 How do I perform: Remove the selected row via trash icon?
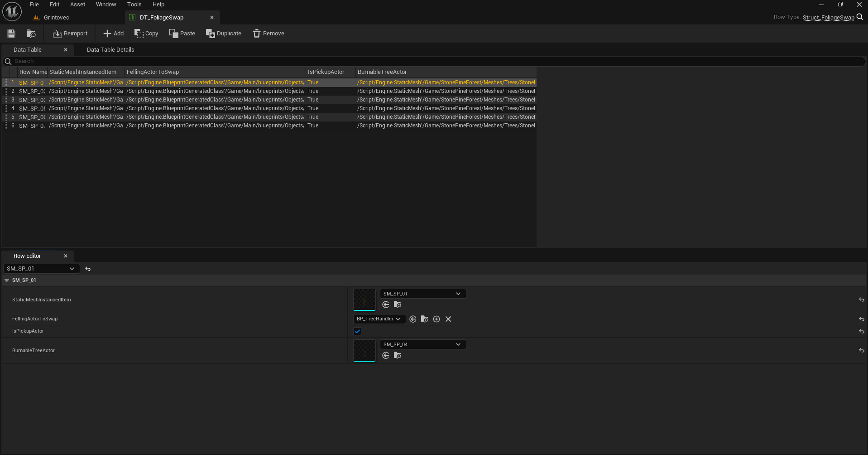[269, 34]
